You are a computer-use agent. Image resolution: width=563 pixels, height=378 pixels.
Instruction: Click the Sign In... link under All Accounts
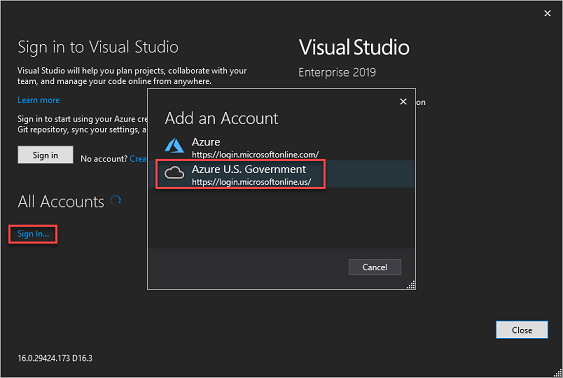click(x=33, y=234)
